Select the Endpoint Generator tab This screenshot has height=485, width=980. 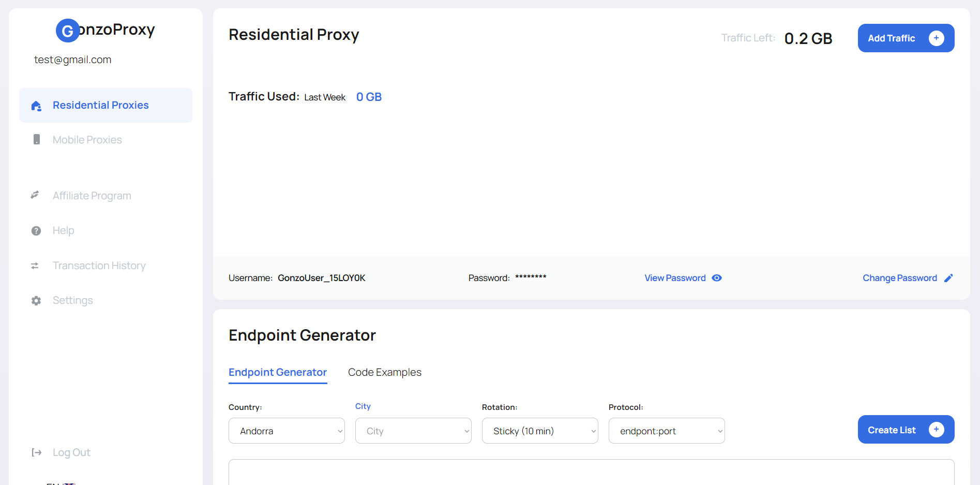coord(277,372)
